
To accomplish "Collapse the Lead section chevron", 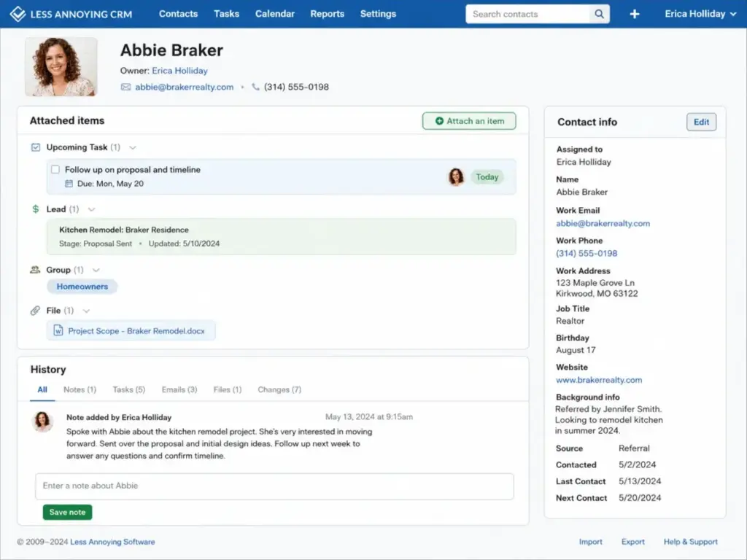I will (91, 209).
